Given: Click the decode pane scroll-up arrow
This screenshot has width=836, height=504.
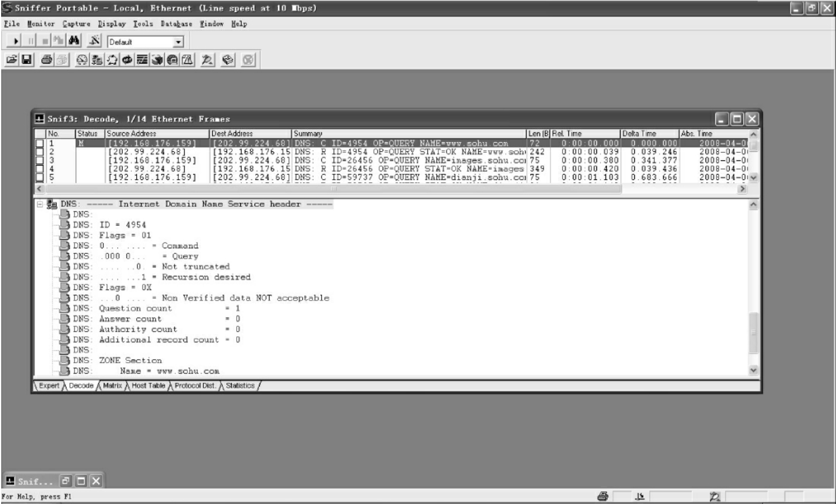Looking at the screenshot, I should 753,204.
